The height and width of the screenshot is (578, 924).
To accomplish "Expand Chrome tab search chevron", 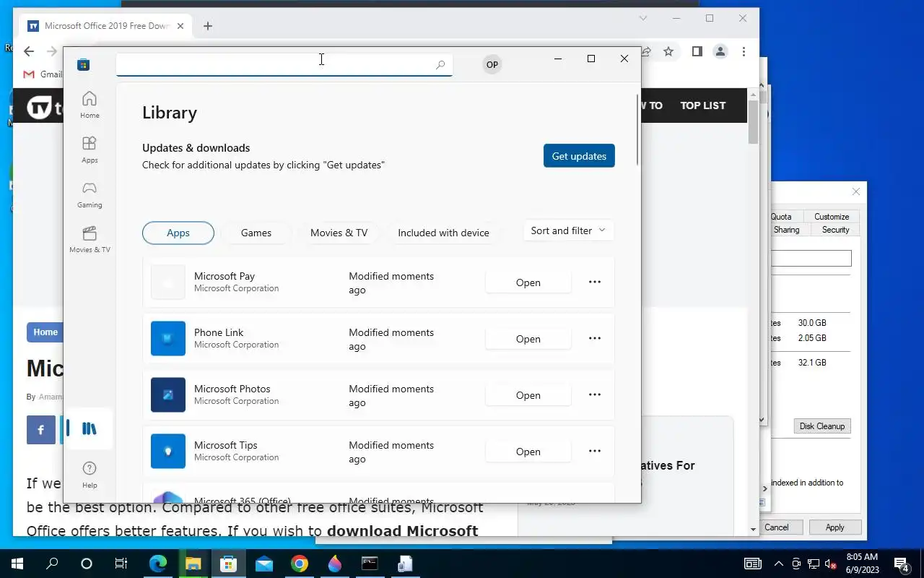I will pos(643,18).
